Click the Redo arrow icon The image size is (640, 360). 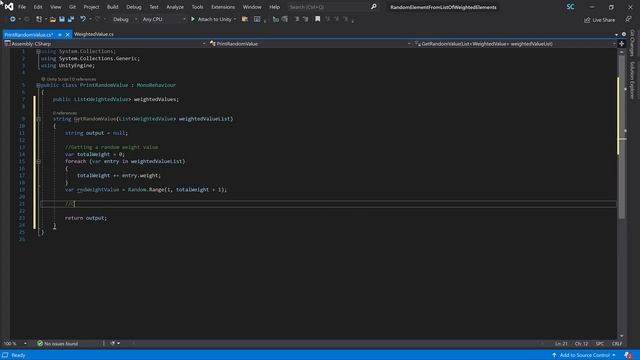97,19
